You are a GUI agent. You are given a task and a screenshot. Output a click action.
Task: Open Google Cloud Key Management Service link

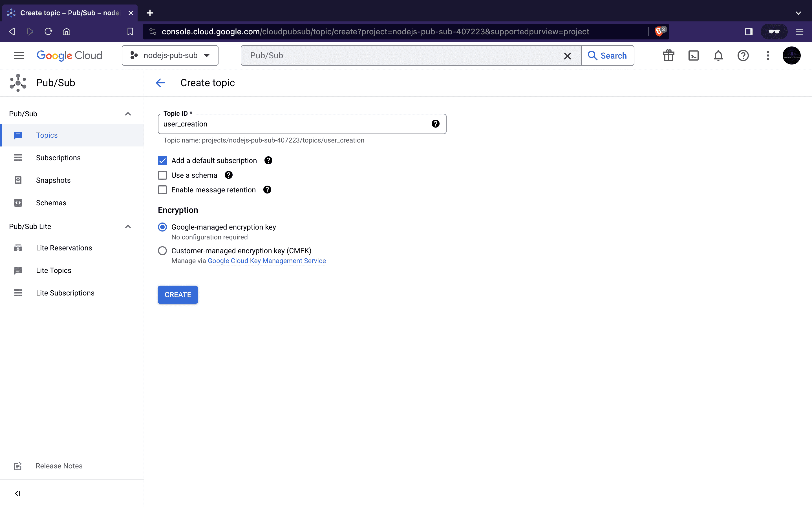coord(266,261)
